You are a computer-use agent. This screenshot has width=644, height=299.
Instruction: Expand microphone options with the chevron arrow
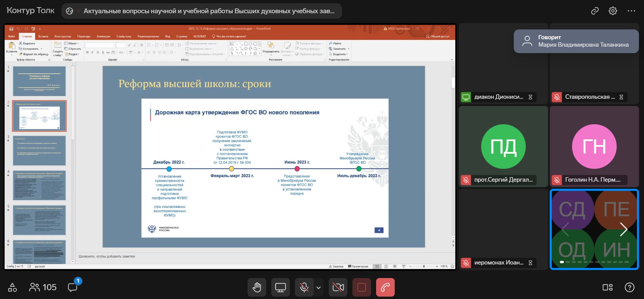coord(318,287)
